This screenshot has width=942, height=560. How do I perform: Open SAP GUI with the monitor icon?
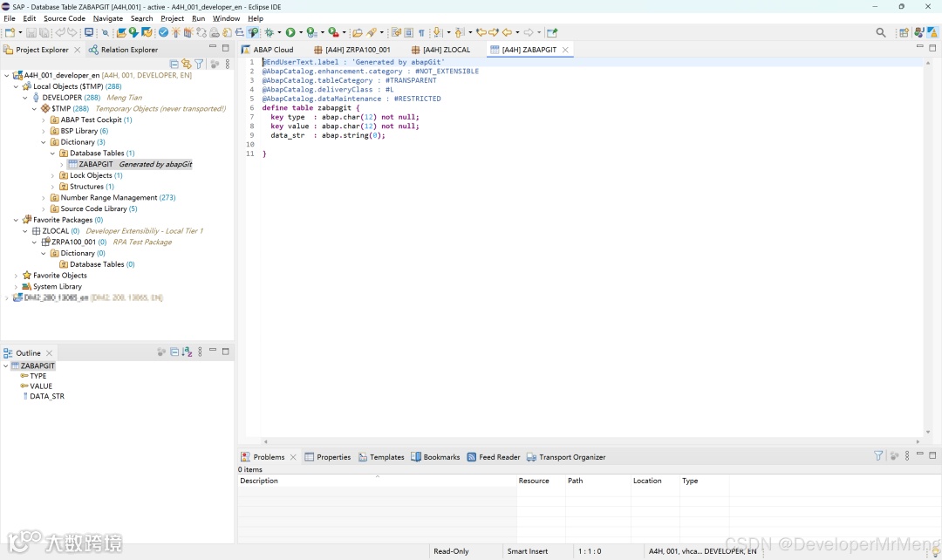point(89,32)
